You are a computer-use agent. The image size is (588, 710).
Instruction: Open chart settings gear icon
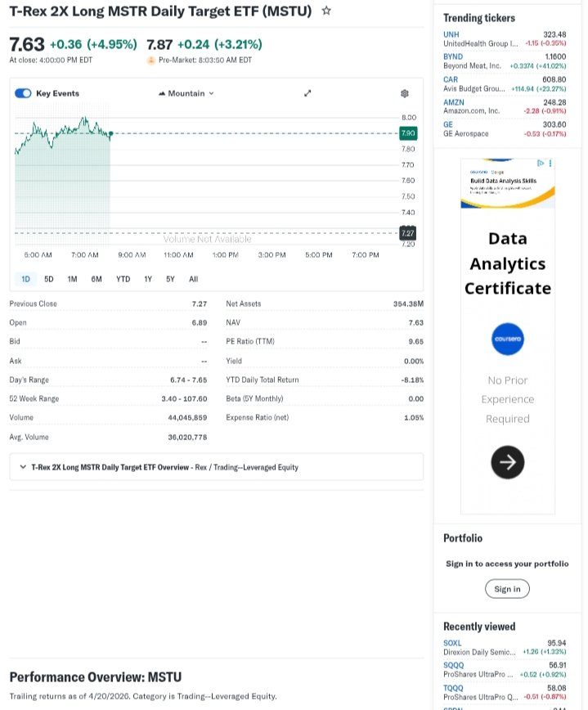pos(404,94)
